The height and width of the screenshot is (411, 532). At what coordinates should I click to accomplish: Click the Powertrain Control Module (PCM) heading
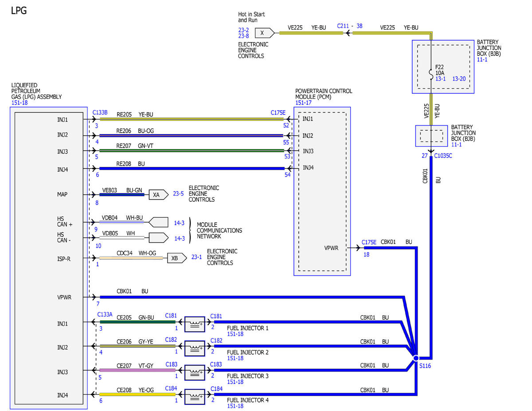click(x=324, y=94)
